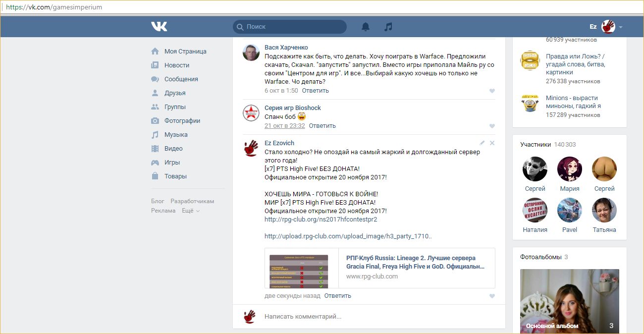Open Новости in sidebar
The height and width of the screenshot is (334, 644).
[x=177, y=65]
